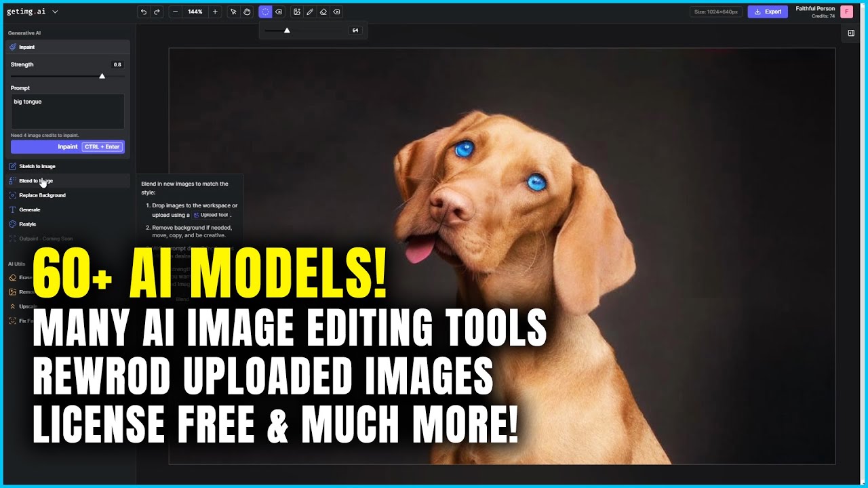Clear the current selection with the delete-mask icon
This screenshot has height=488, width=868.
tap(279, 11)
